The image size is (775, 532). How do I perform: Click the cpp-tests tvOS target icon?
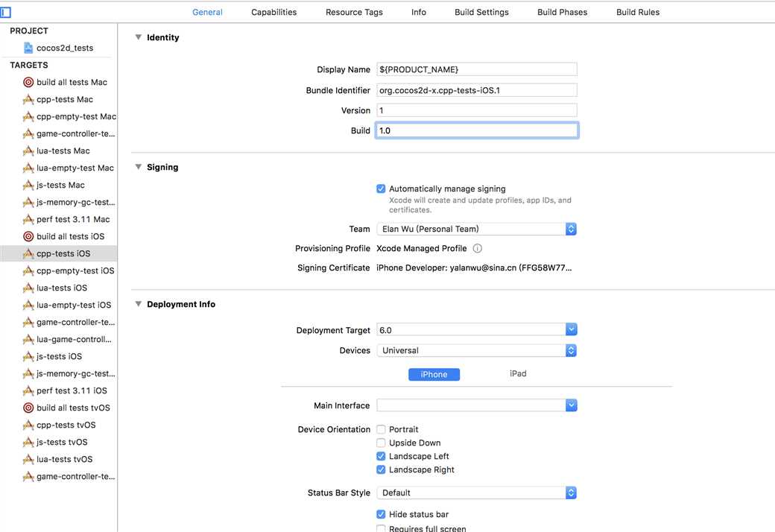28,425
